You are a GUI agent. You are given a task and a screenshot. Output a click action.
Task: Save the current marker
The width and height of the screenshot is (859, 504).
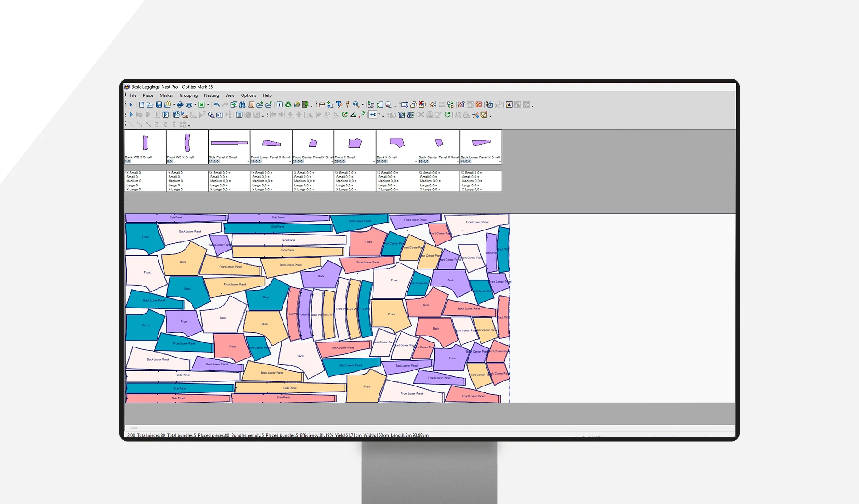(159, 105)
